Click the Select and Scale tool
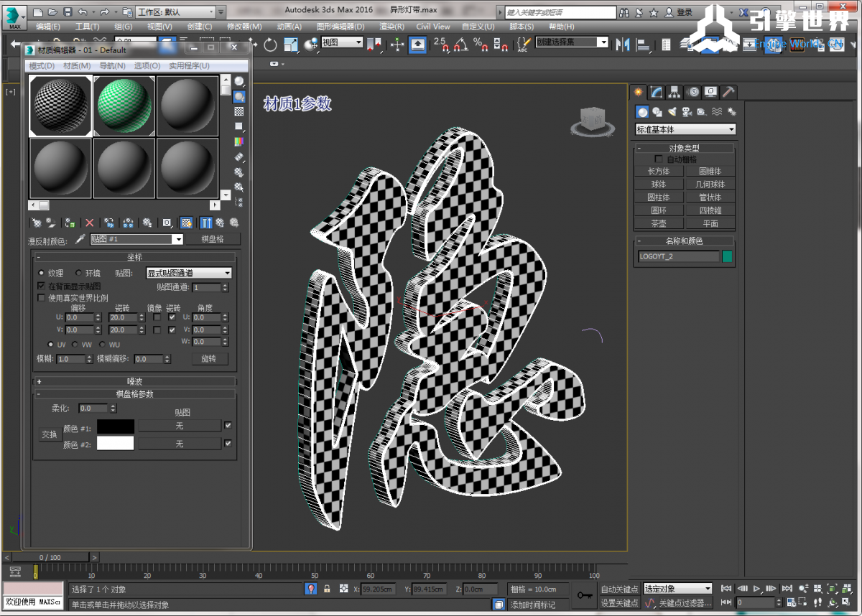The image size is (862, 616). pos(291,45)
